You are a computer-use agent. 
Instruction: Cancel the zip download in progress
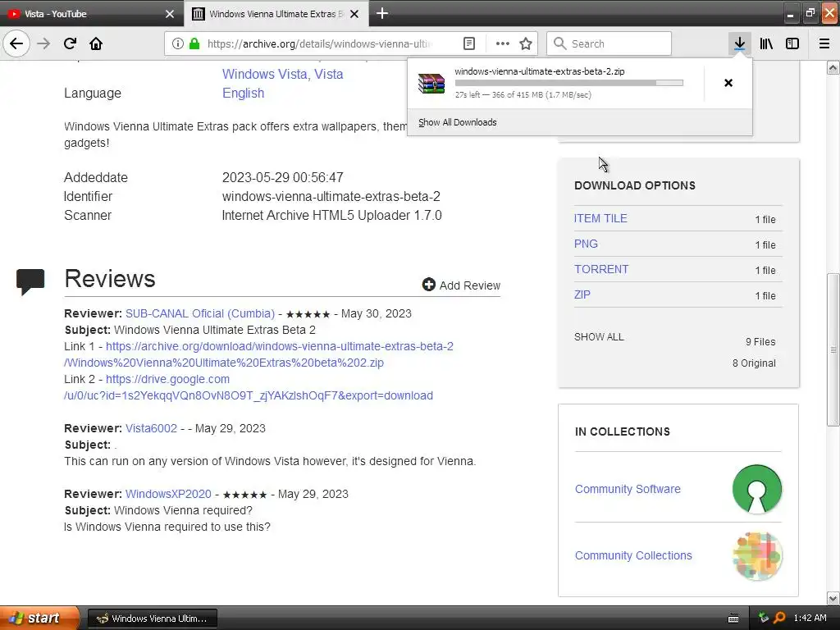[x=728, y=83]
